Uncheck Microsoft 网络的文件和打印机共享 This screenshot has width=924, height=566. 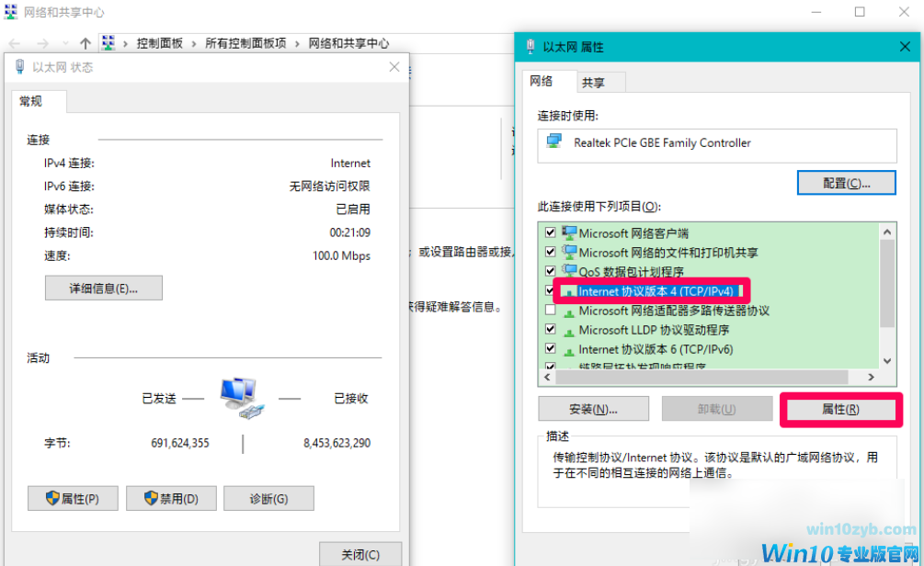click(x=550, y=252)
